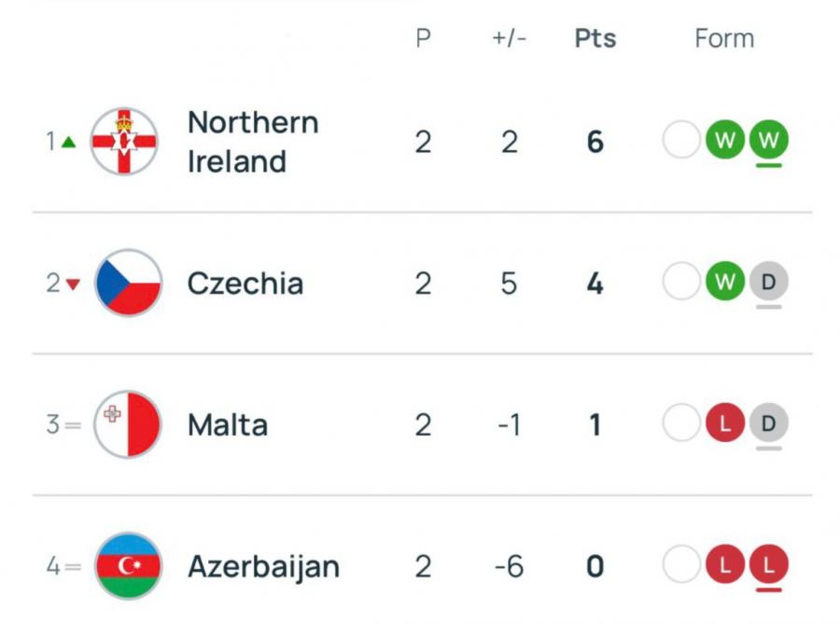Click the +/- column header
Viewport: 840px width, 624px height.
coord(509,39)
